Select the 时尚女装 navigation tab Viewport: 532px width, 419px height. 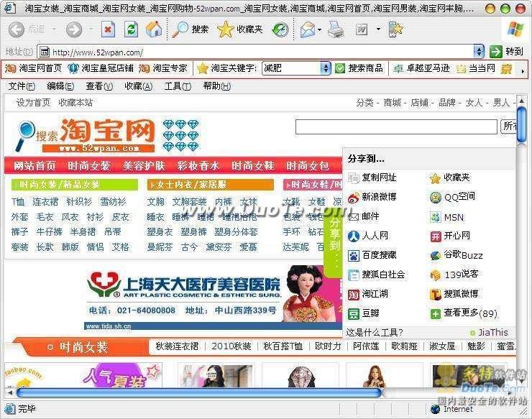[89, 166]
